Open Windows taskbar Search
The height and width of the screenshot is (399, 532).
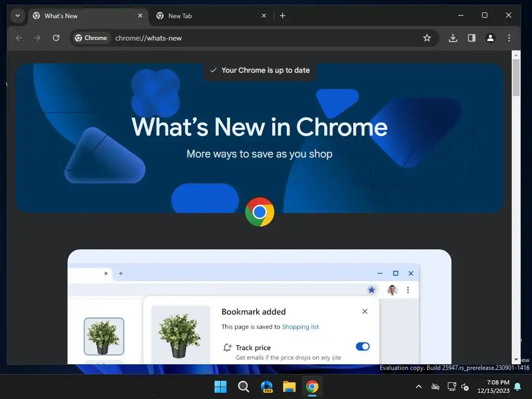243,387
